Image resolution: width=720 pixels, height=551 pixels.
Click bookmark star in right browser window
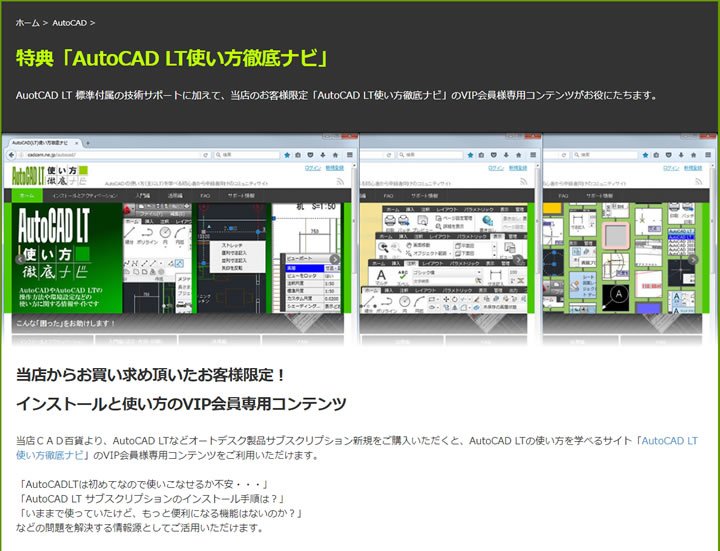[645, 155]
